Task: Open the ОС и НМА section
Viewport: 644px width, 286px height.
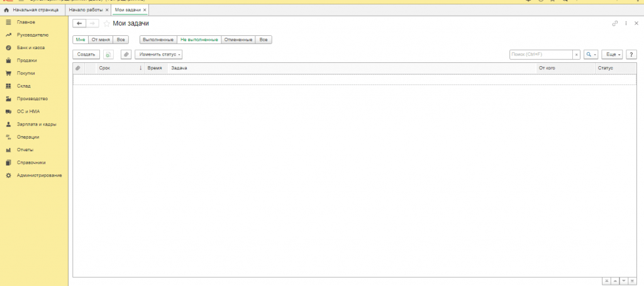Action: tap(34, 112)
